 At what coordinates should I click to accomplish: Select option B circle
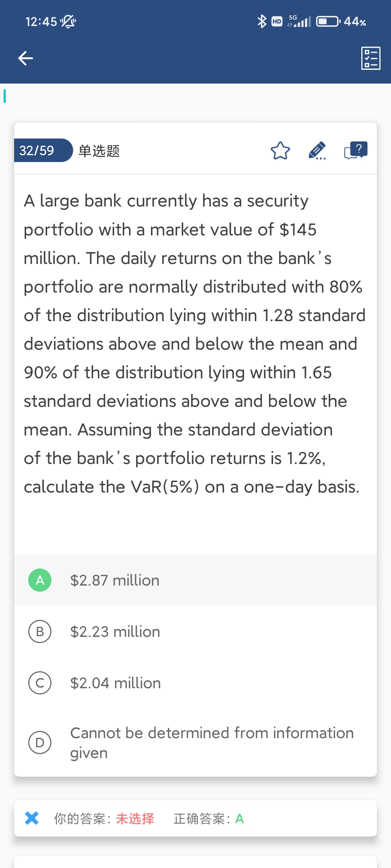(40, 631)
